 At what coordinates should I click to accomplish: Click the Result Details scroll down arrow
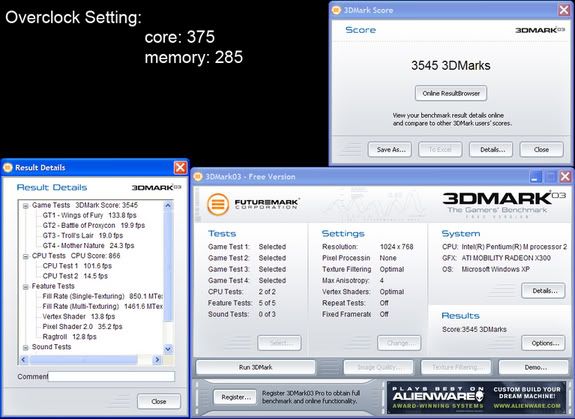(x=168, y=349)
